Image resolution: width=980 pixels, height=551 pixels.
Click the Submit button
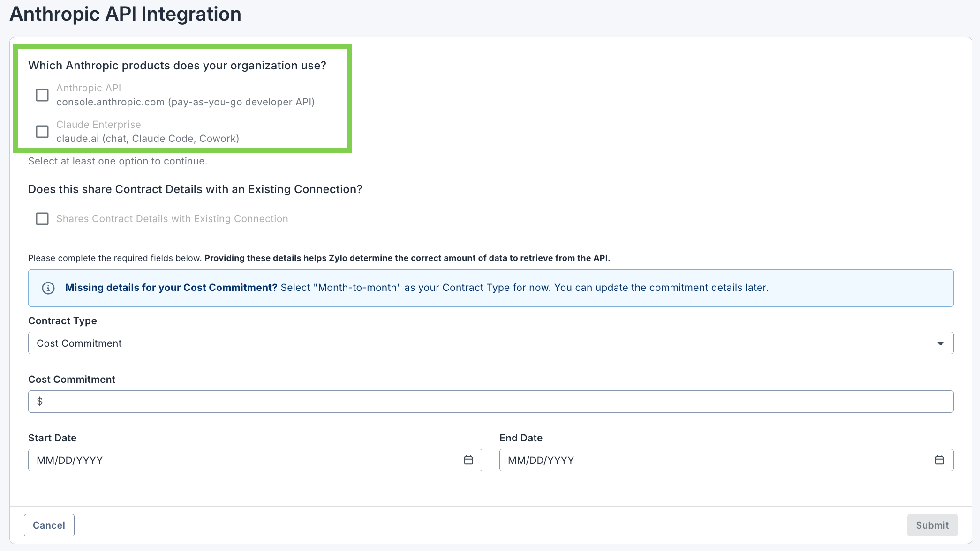[932, 525]
